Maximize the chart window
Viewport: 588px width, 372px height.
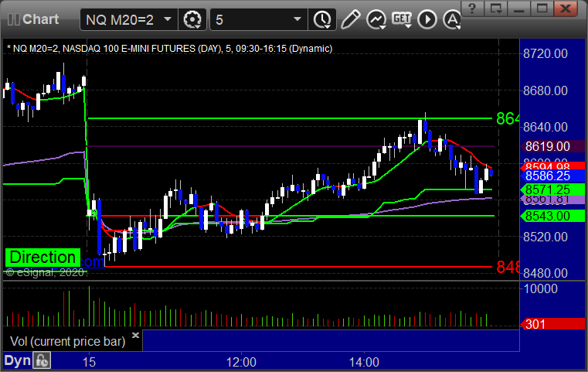(542, 8)
